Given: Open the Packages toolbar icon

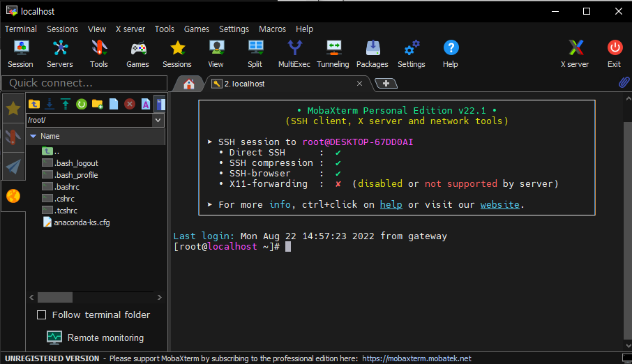Looking at the screenshot, I should point(373,54).
